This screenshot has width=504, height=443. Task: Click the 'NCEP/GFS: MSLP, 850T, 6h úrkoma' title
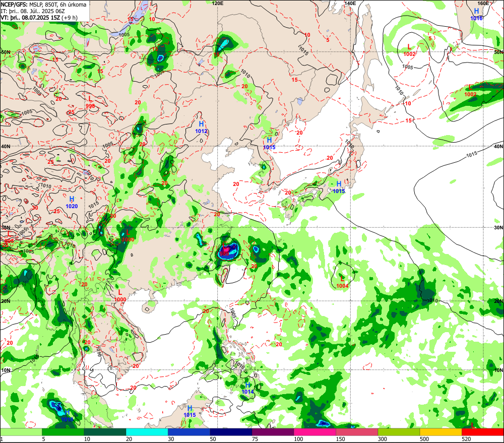click(43, 5)
